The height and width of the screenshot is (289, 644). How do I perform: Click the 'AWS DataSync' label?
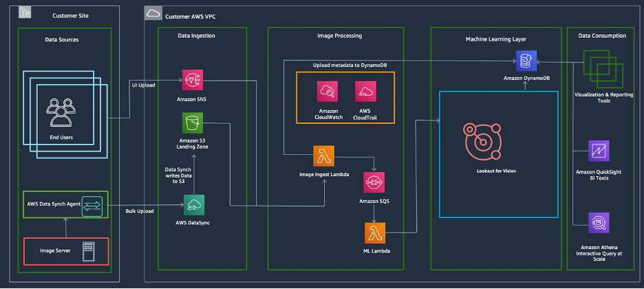[x=193, y=223]
